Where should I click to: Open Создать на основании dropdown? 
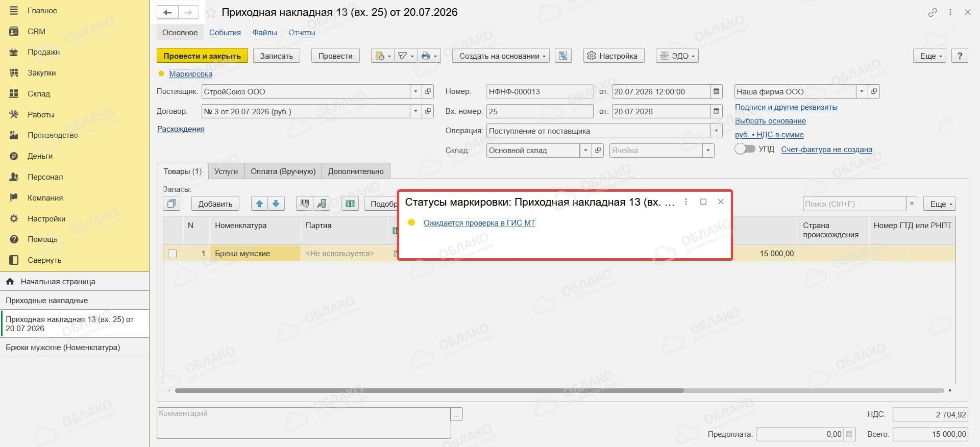[x=501, y=56]
